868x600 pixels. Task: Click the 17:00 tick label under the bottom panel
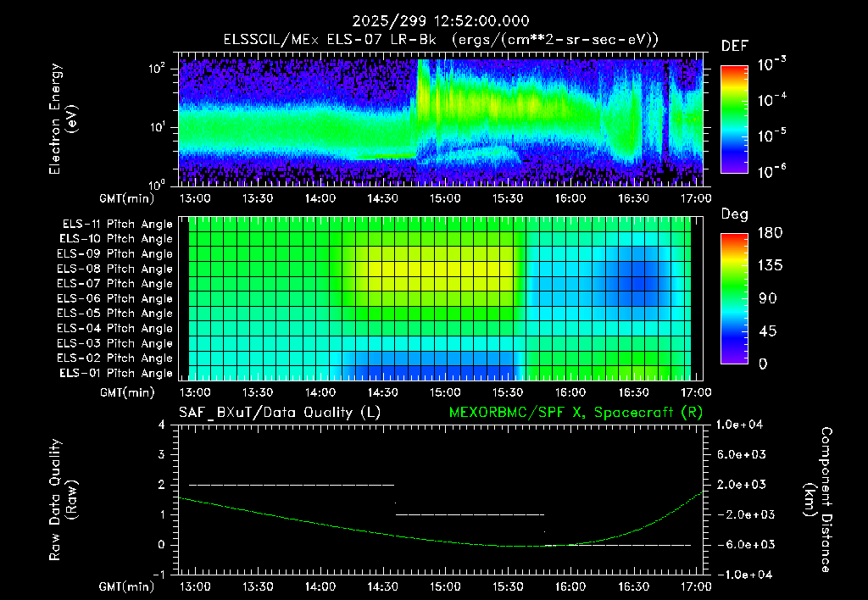pyautogui.click(x=696, y=586)
